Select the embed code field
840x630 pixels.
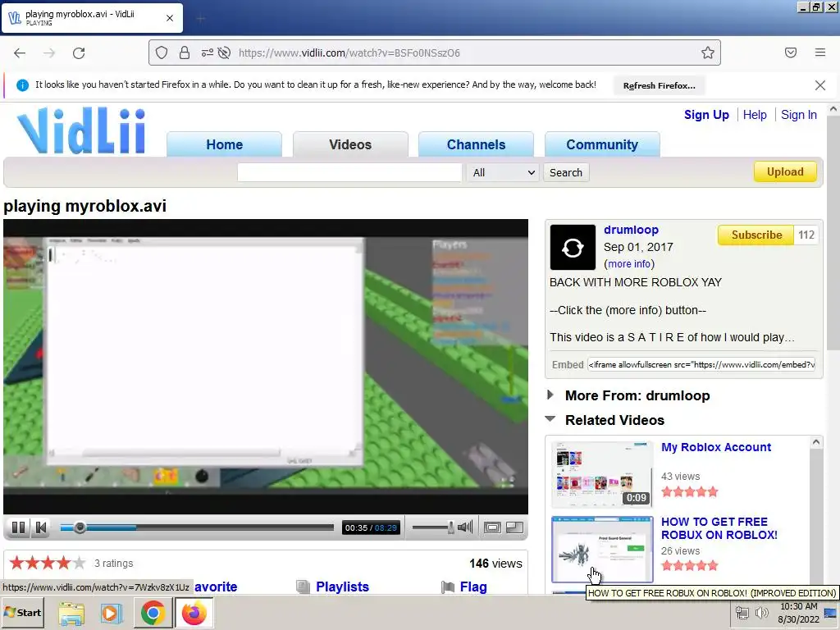[x=701, y=365]
